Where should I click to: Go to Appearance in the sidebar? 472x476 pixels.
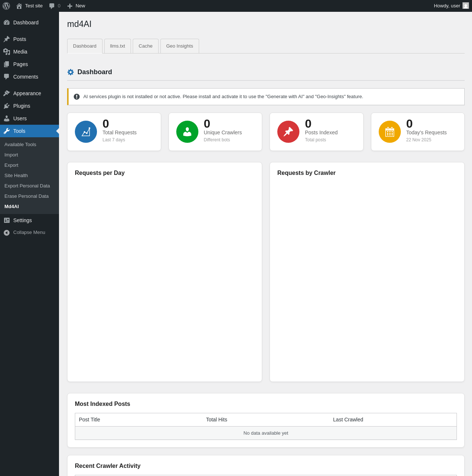(x=27, y=93)
